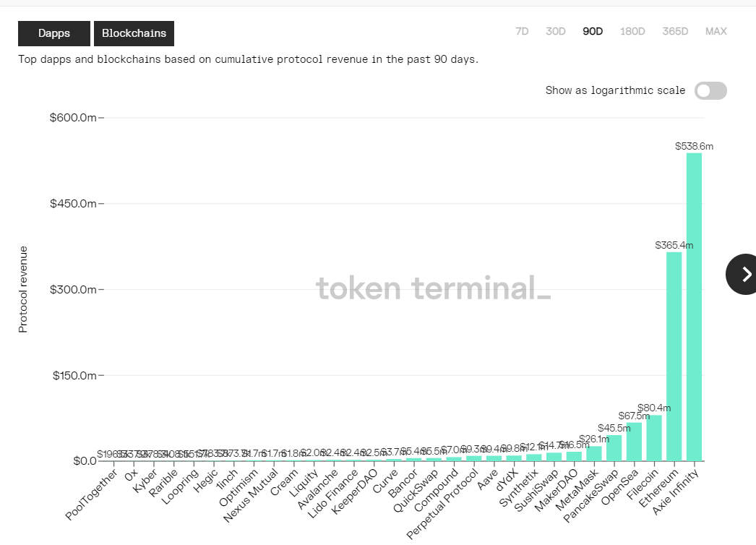Viewport: 756px width, 545px height.
Task: Click the KeeperDAO axis label
Action: [355, 492]
